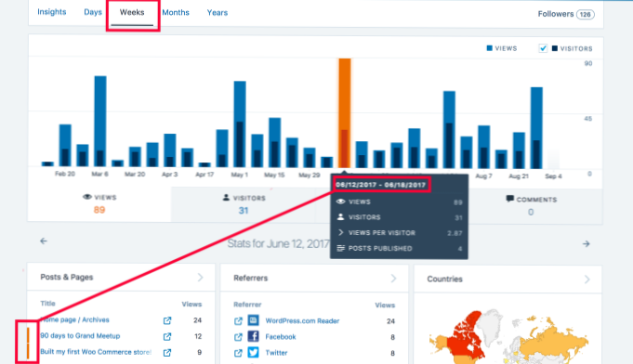This screenshot has height=364, width=633.
Task: Open Home page / Archives in new window icon
Action: (167, 320)
